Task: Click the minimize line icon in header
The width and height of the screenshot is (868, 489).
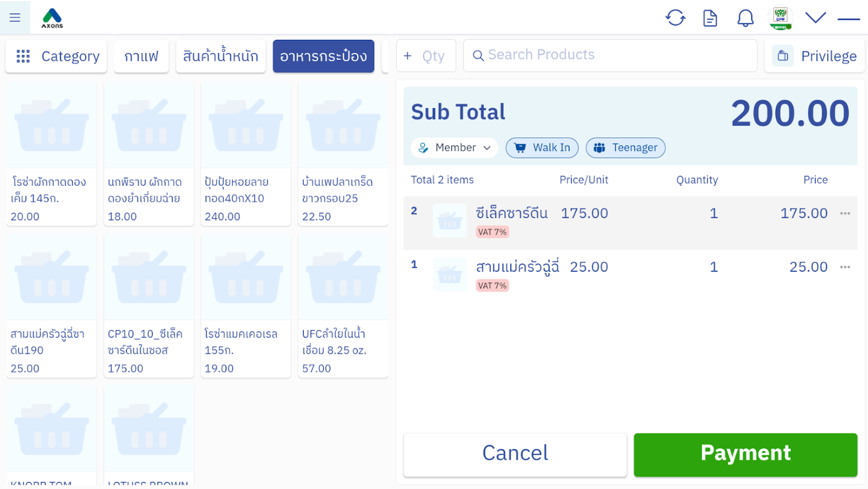Action: 848,19
